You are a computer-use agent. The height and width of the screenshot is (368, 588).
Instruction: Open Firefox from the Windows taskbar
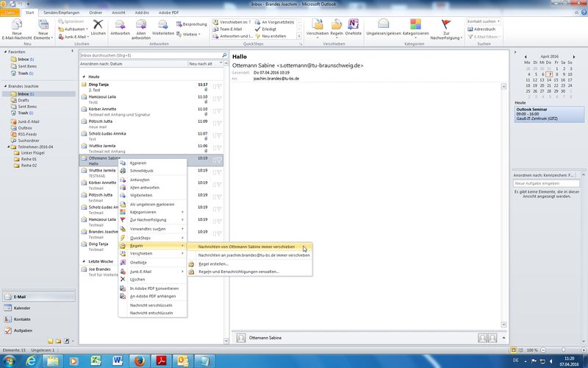pos(138,359)
